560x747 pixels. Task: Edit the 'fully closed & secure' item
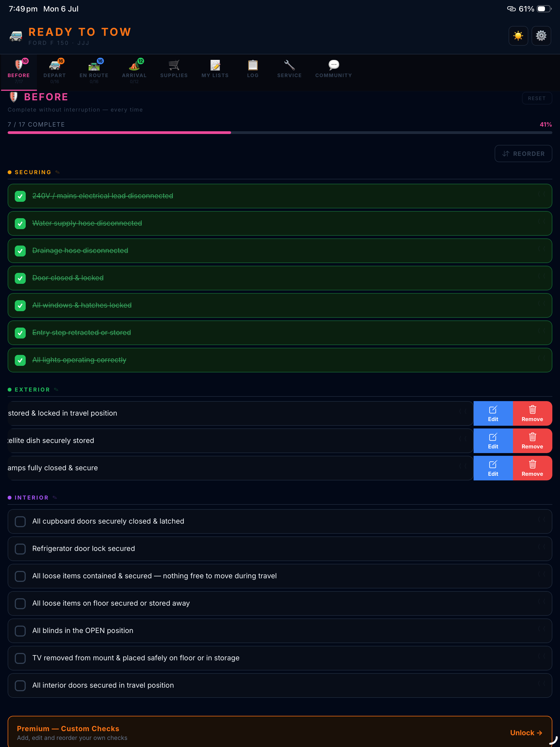coord(493,468)
